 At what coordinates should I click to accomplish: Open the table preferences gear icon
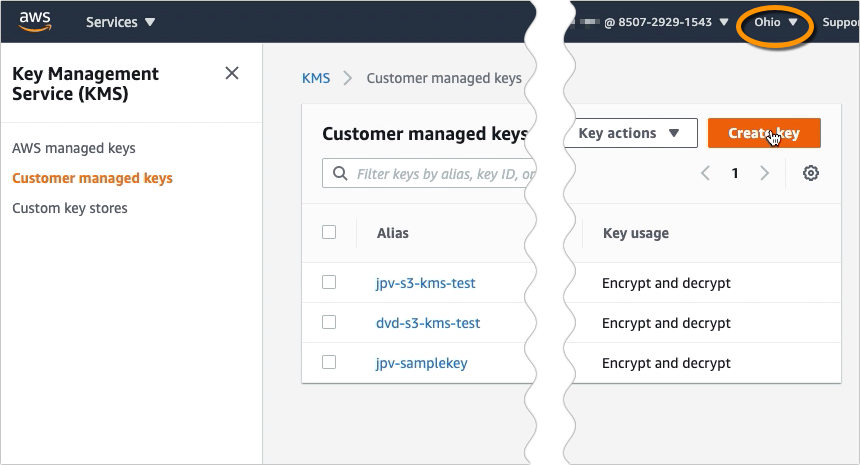point(811,173)
